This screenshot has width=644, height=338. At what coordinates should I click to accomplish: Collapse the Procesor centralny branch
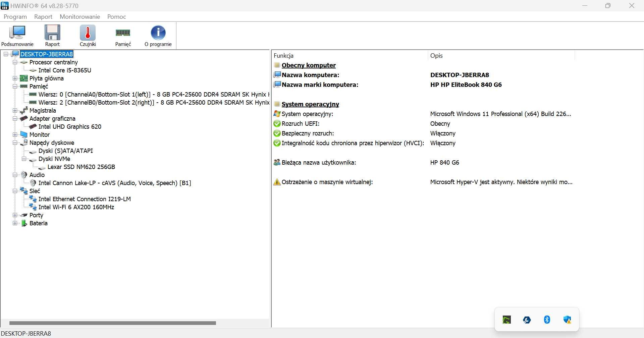coord(15,62)
